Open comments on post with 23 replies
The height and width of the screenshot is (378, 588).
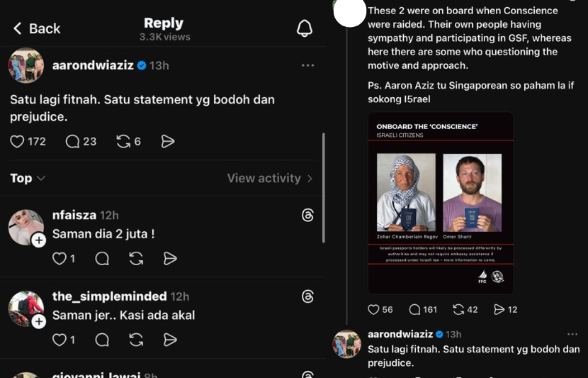[x=72, y=142]
